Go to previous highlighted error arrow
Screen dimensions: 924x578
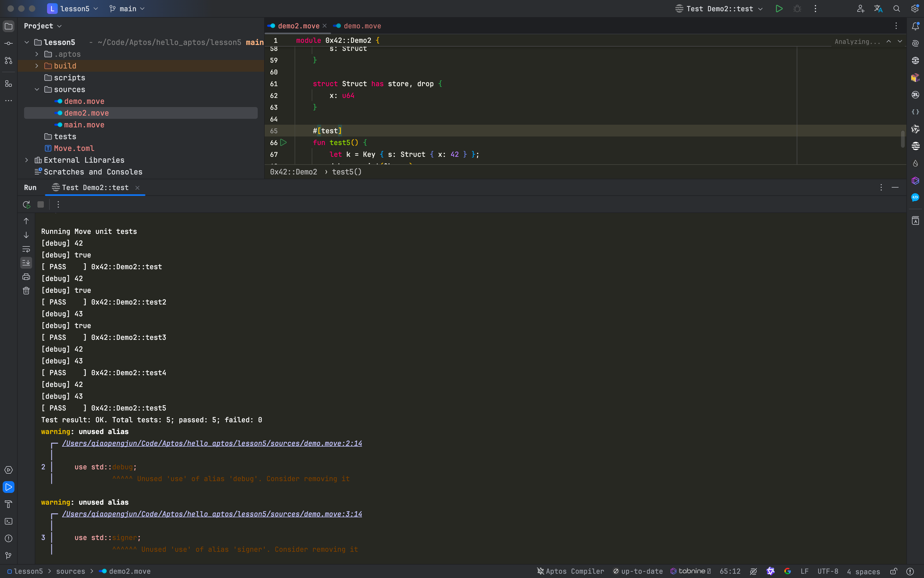(888, 41)
